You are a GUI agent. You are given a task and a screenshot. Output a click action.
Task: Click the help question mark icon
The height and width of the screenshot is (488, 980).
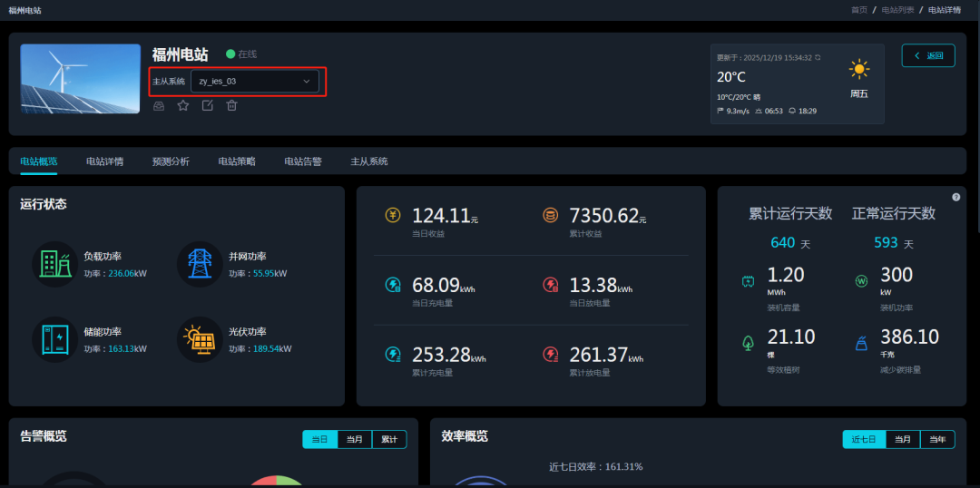tap(955, 197)
